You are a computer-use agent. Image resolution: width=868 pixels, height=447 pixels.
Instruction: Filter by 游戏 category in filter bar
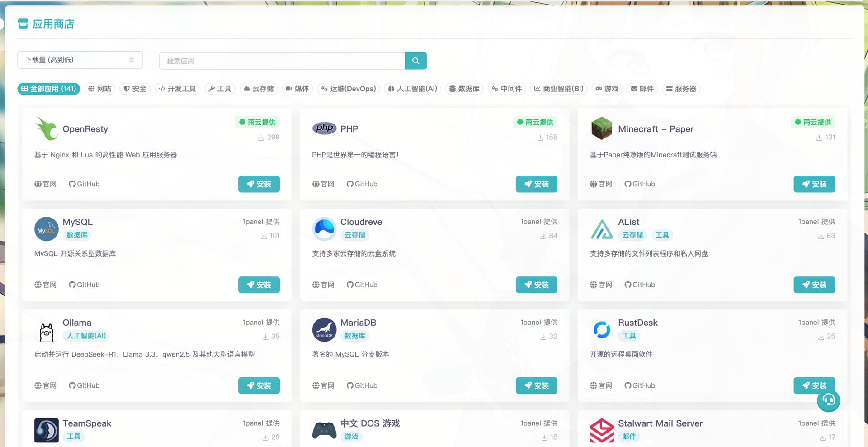(607, 89)
